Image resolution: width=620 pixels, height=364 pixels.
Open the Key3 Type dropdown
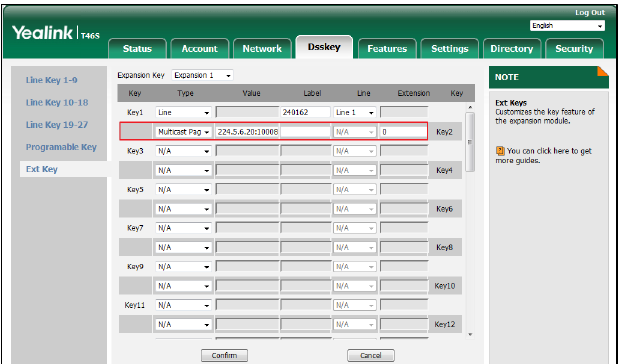coord(183,151)
